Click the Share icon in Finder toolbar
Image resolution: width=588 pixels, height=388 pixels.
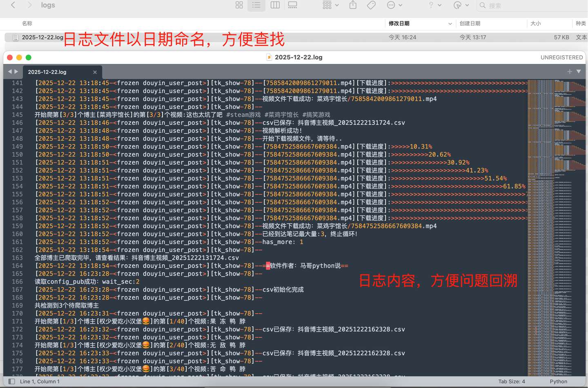click(x=353, y=5)
